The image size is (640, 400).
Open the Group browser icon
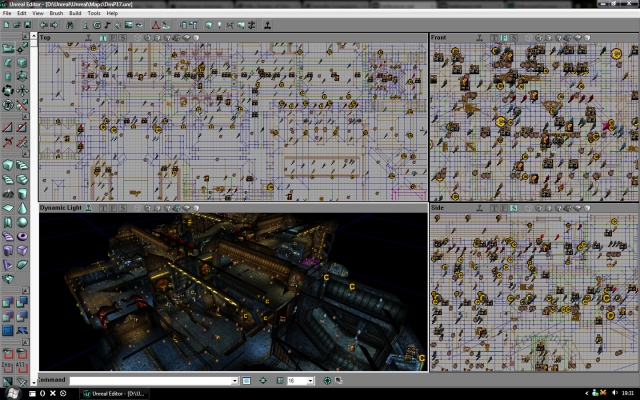[x=97, y=25]
